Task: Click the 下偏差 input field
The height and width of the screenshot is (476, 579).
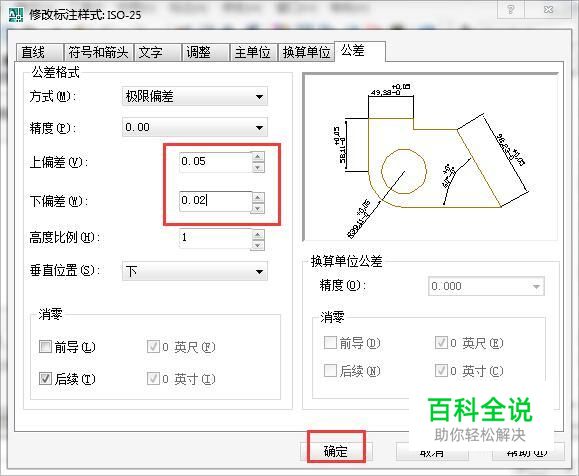Action: tap(215, 201)
